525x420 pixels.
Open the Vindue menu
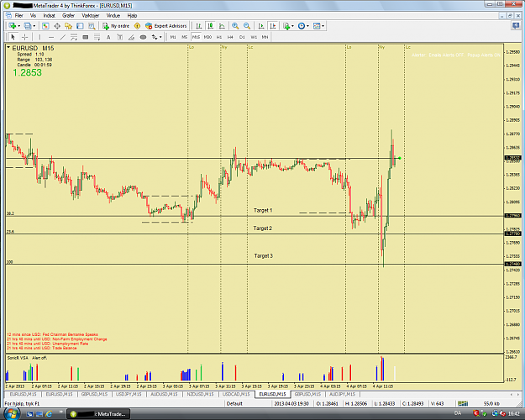coord(113,16)
